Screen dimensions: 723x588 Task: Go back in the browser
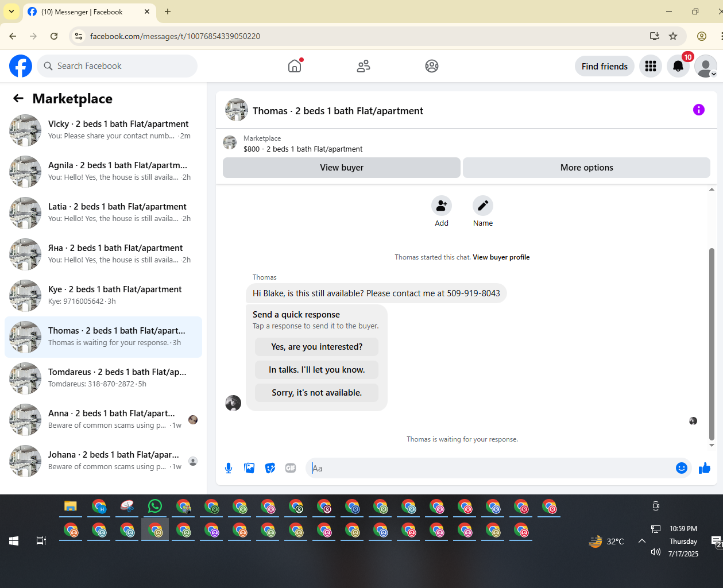point(13,36)
